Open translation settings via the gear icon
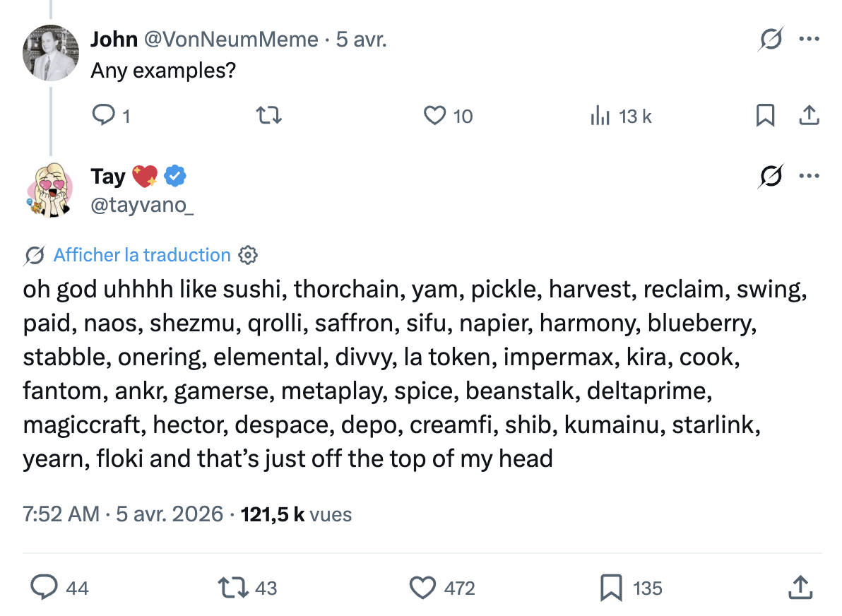 click(x=247, y=255)
